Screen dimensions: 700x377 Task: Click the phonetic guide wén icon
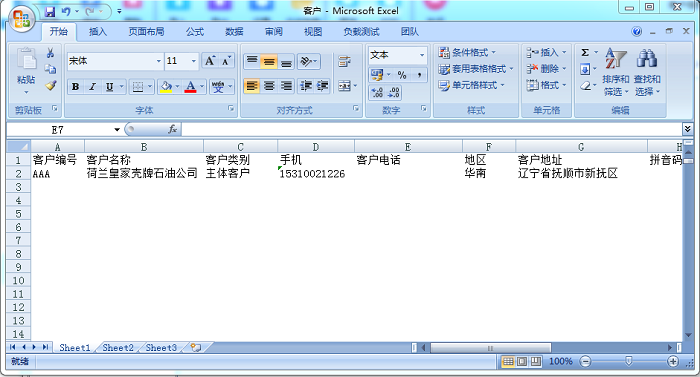coord(218,87)
